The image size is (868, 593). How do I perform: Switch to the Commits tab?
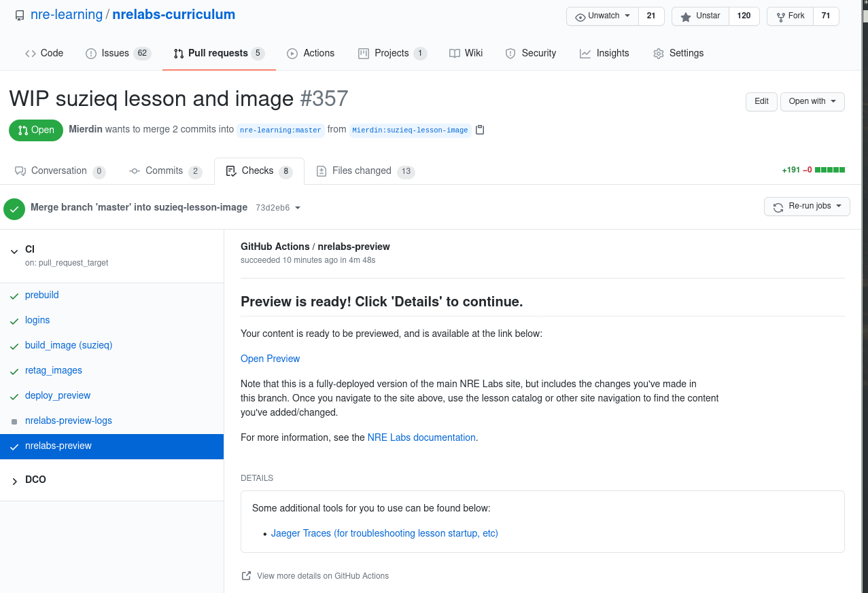[165, 171]
